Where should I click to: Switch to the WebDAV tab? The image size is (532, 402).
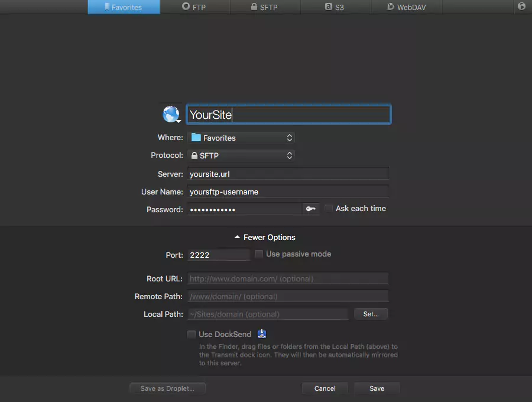coord(406,7)
